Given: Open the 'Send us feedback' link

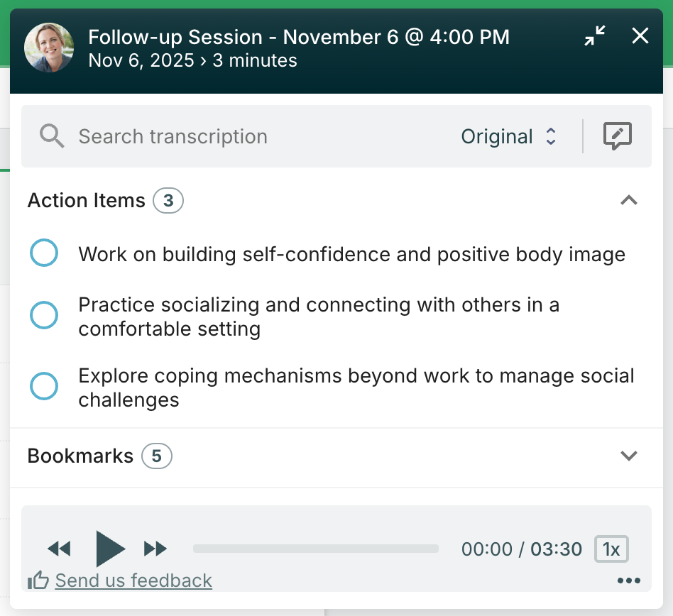Looking at the screenshot, I should (x=133, y=581).
